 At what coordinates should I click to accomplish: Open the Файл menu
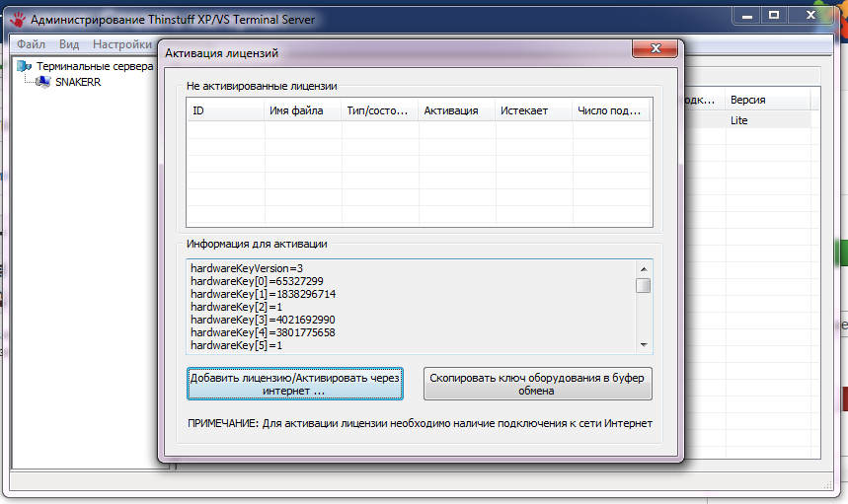tap(31, 44)
